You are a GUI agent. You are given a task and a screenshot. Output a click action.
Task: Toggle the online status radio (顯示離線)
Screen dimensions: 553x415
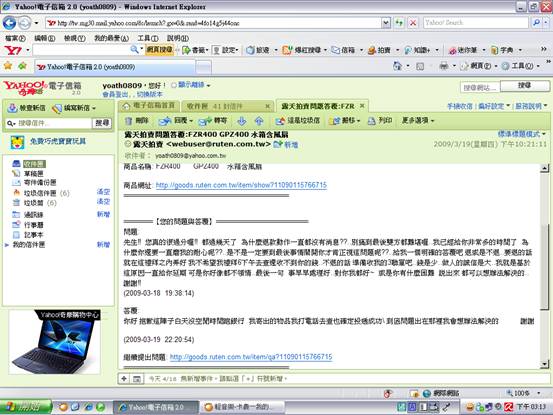coord(174,85)
